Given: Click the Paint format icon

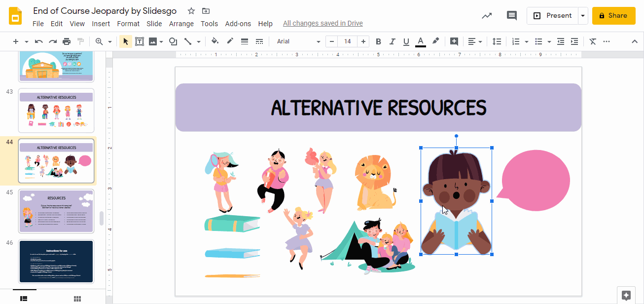Looking at the screenshot, I should [80, 41].
